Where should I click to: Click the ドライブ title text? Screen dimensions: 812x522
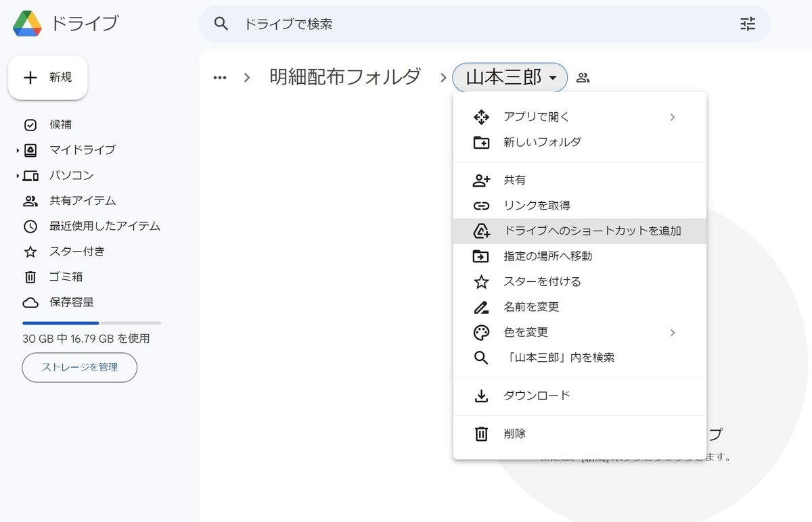(85, 24)
